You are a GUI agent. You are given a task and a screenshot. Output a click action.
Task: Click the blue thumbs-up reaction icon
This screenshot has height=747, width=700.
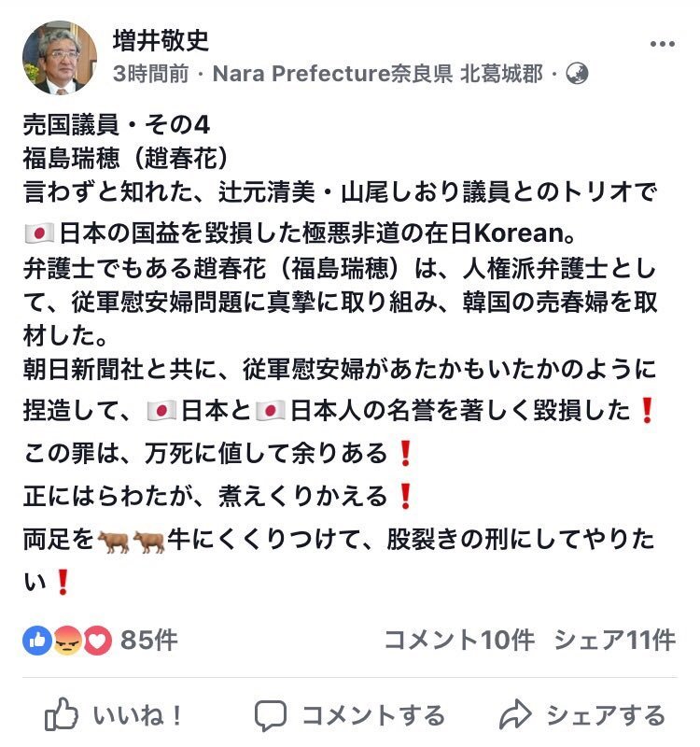click(x=37, y=641)
